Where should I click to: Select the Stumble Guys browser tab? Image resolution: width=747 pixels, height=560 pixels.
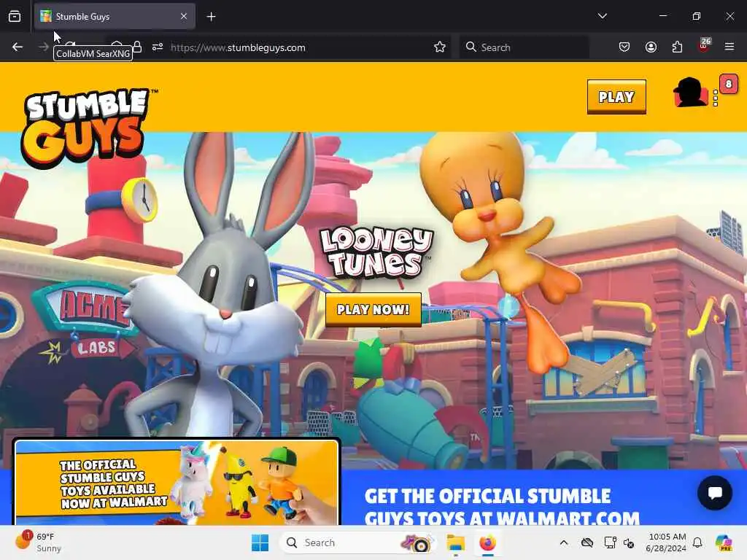click(115, 17)
